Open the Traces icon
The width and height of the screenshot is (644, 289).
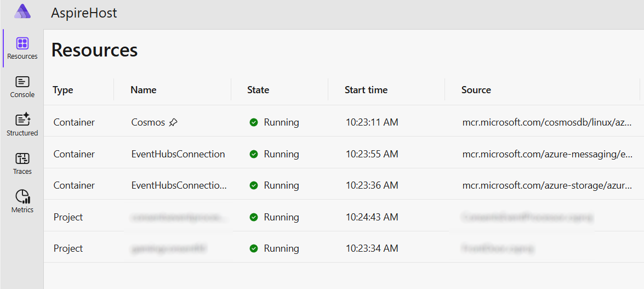click(22, 158)
